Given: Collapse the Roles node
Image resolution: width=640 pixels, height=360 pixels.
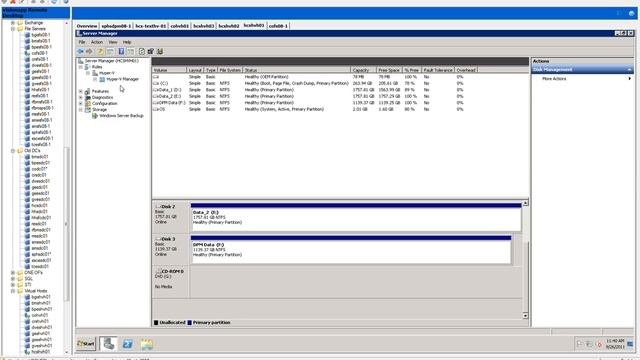Looking at the screenshot, I should [x=81, y=67].
